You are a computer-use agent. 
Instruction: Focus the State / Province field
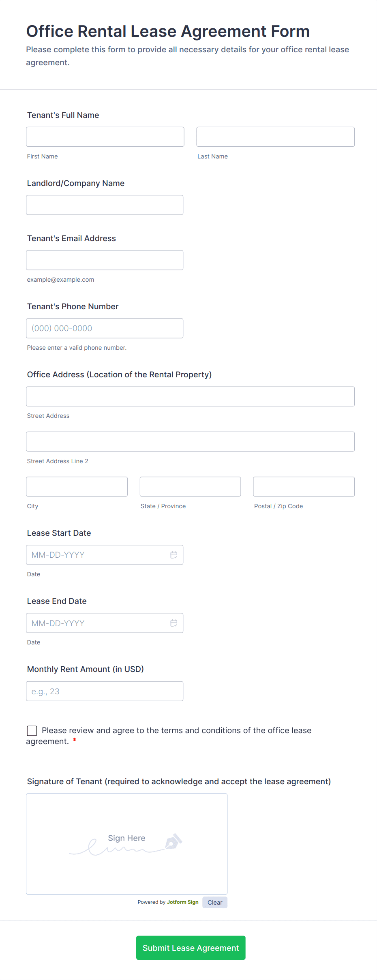190,487
